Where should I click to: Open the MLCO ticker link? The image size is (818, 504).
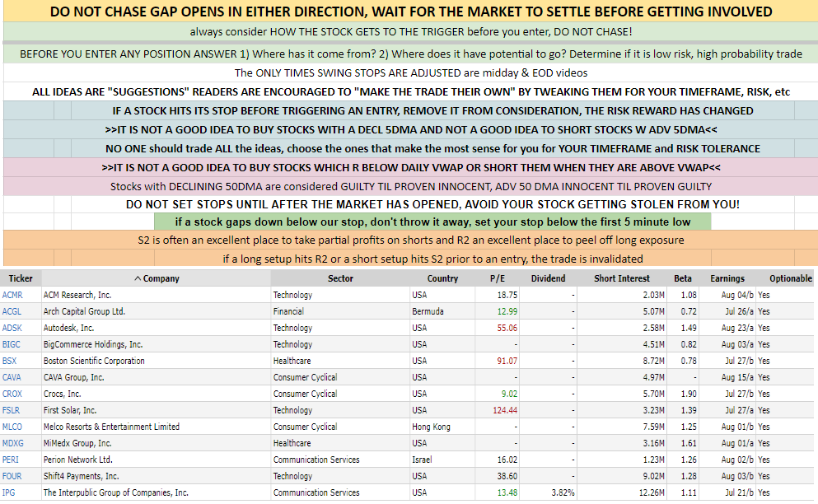pyautogui.click(x=12, y=427)
